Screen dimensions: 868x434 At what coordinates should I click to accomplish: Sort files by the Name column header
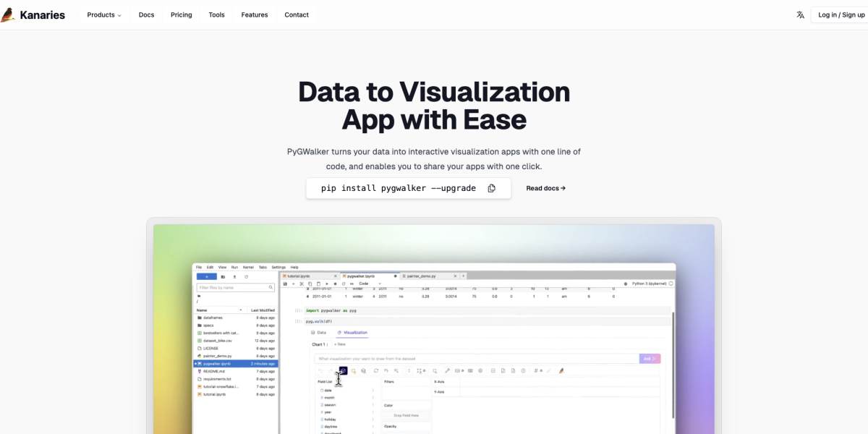click(x=202, y=310)
